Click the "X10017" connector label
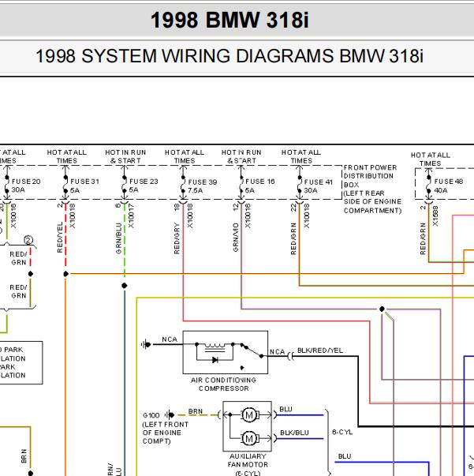The width and height of the screenshot is (474, 476). (131, 216)
